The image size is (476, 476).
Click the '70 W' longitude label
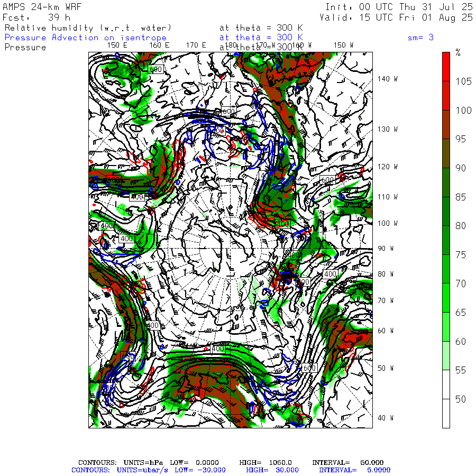tap(386, 300)
